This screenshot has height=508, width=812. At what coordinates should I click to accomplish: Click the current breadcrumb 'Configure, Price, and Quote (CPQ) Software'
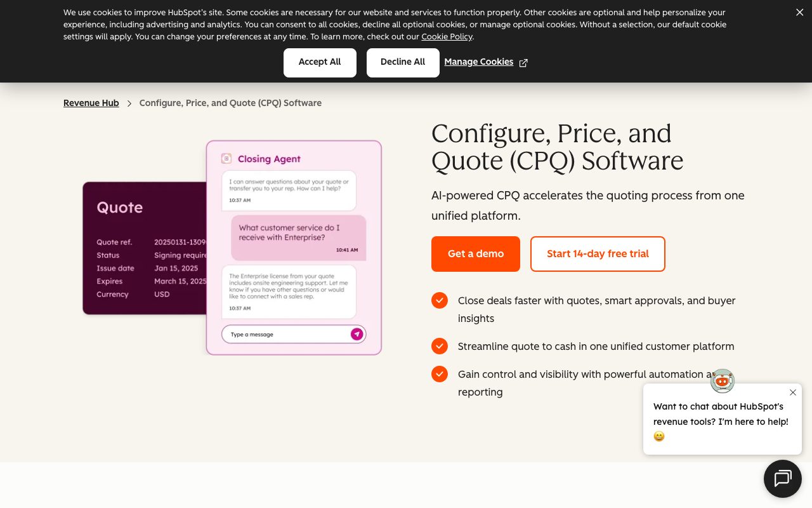pyautogui.click(x=230, y=103)
